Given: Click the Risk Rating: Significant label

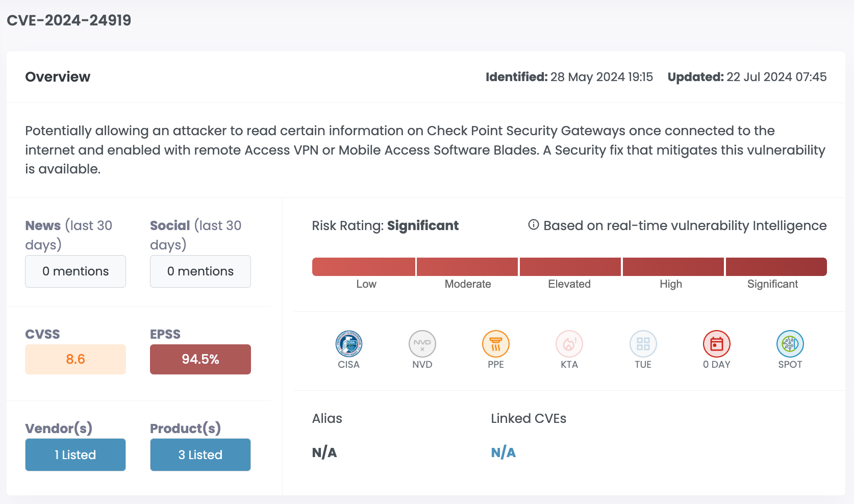Looking at the screenshot, I should pos(385,225).
